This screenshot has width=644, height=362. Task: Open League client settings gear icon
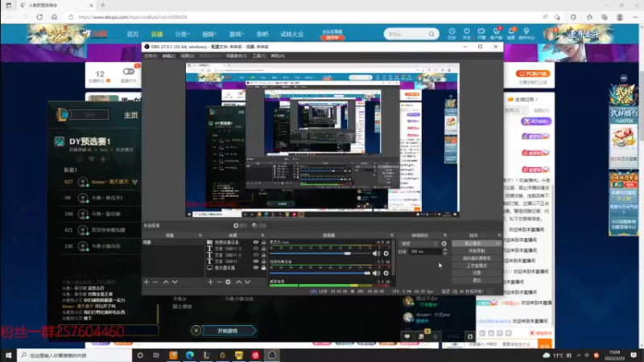coord(470,336)
